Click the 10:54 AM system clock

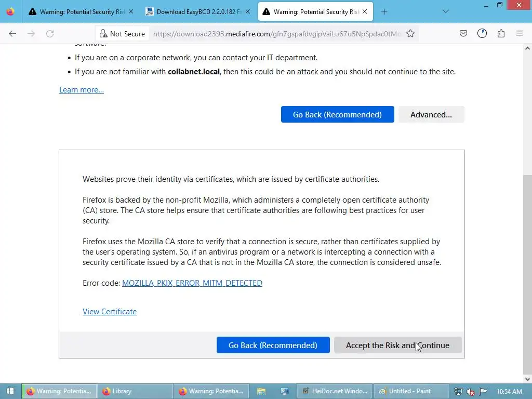coord(509,392)
